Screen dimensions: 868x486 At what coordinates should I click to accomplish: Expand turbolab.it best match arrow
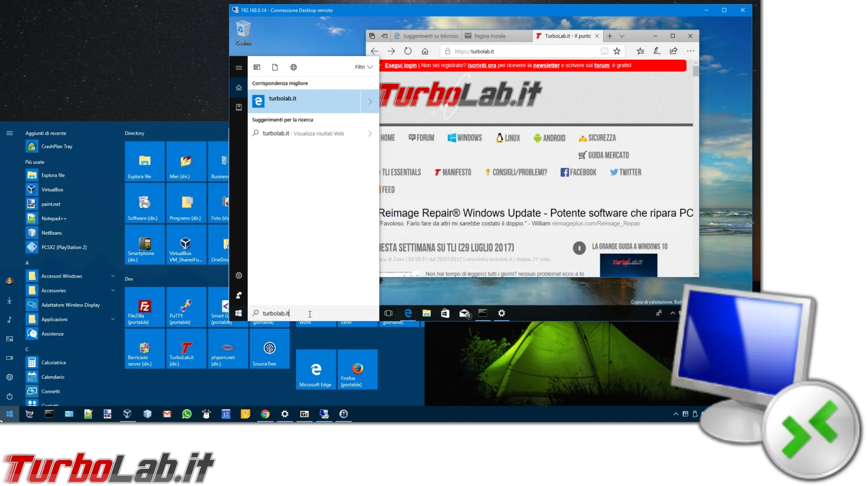(x=370, y=102)
